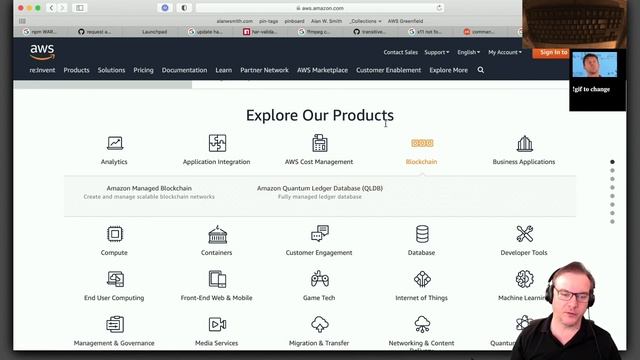
Task: Open the Products navigation menu
Action: pos(76,70)
